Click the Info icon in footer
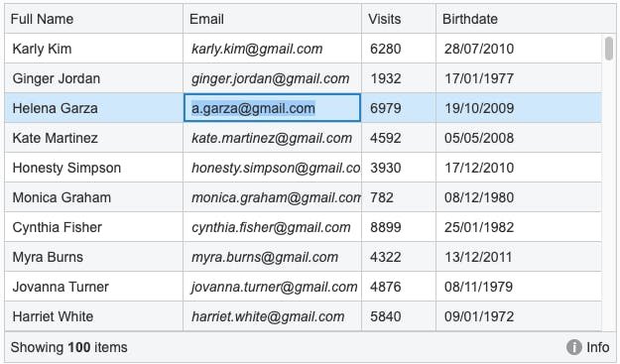 pyautogui.click(x=573, y=347)
